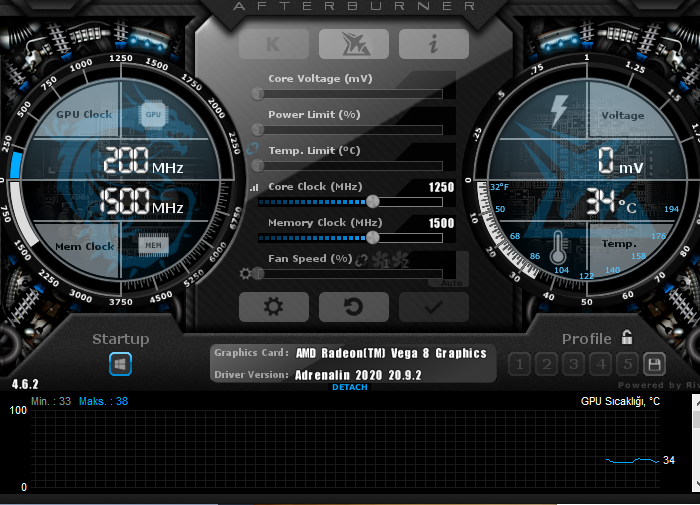Click the 34 °C temperature reading
Viewport: 700px width, 505px height.
(x=611, y=201)
